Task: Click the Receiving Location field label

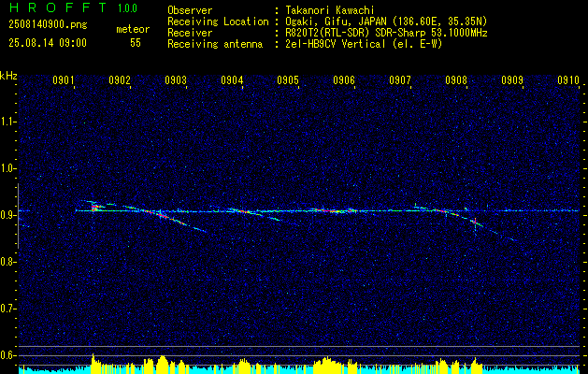Action: 218,22
